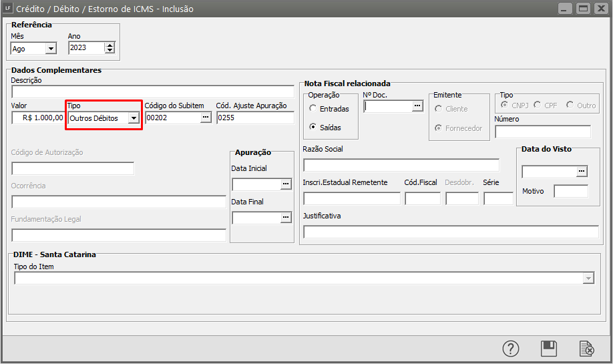Click the help question mark icon
This screenshot has width=613, height=364.
tap(511, 349)
